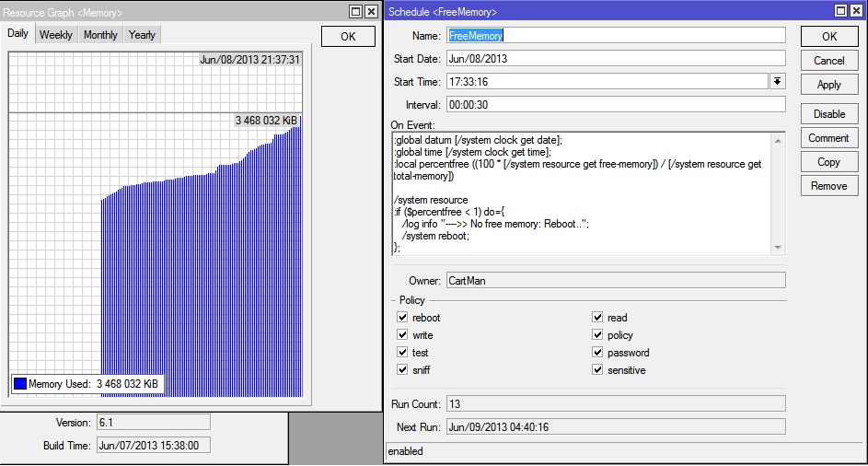Click OK in Resource Graph window
868x466 pixels.
348,37
